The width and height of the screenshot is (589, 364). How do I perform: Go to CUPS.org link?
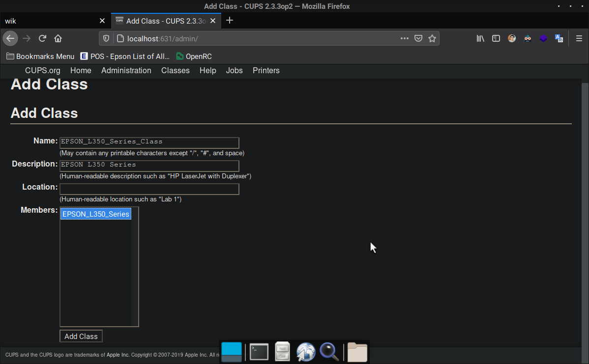pyautogui.click(x=42, y=71)
